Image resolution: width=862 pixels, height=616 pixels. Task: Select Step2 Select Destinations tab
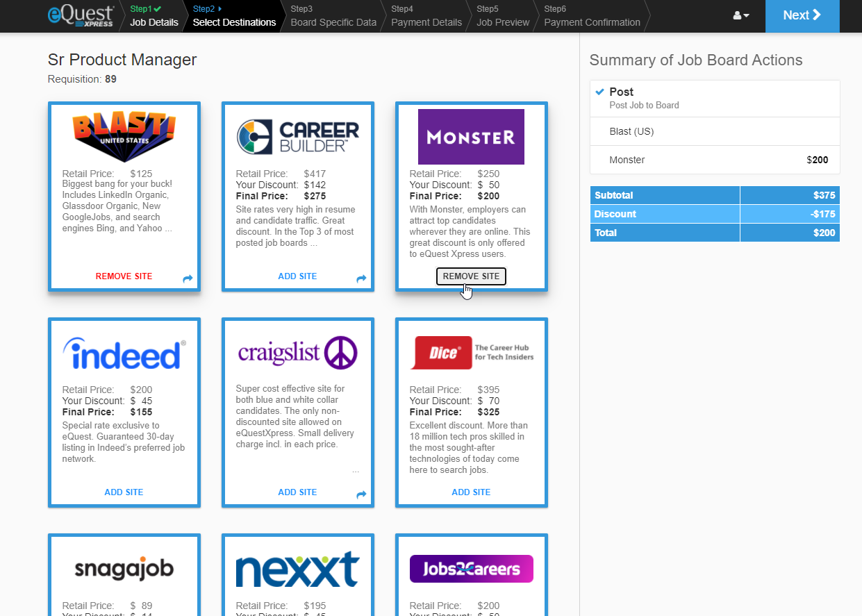tap(234, 16)
